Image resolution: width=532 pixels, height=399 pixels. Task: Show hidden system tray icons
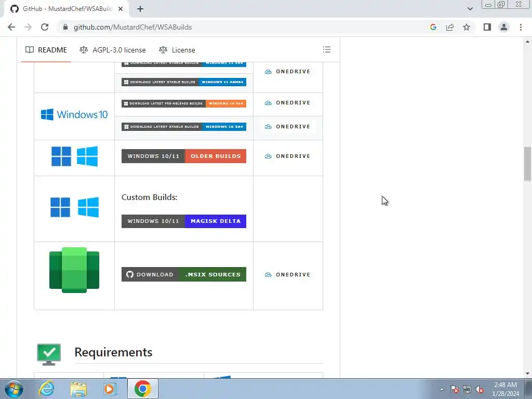point(442,389)
